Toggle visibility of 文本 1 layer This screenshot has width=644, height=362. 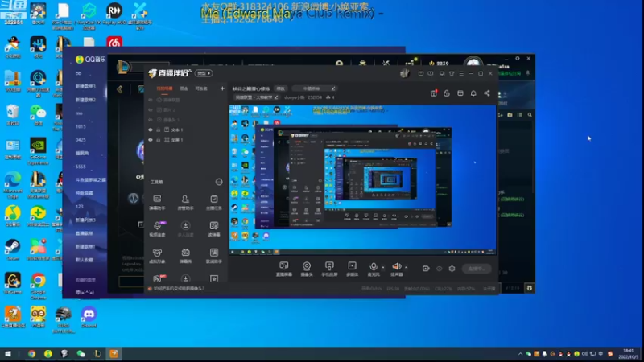(151, 130)
